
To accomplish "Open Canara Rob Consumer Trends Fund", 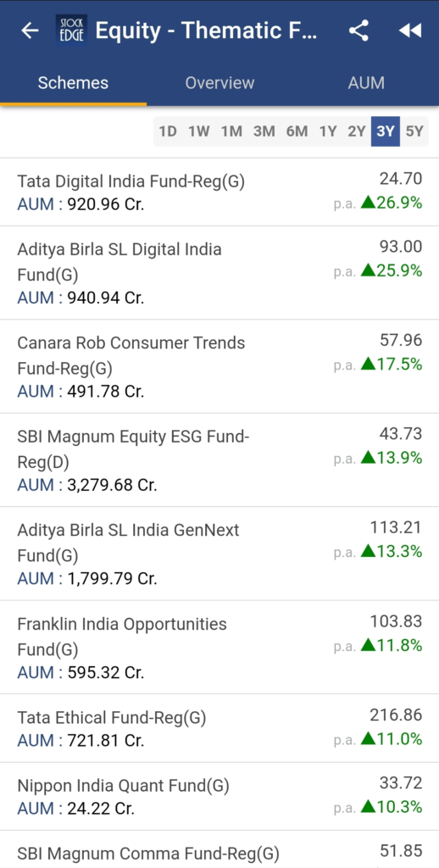I will (x=219, y=366).
